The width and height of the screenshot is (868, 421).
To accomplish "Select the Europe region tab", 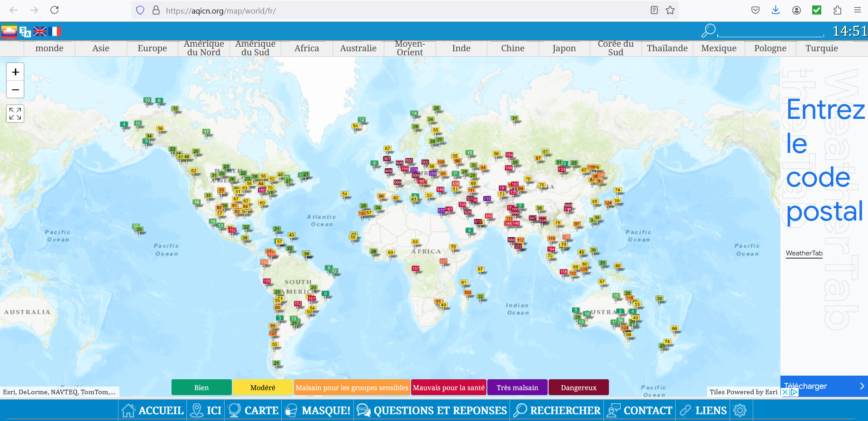I will [x=152, y=48].
